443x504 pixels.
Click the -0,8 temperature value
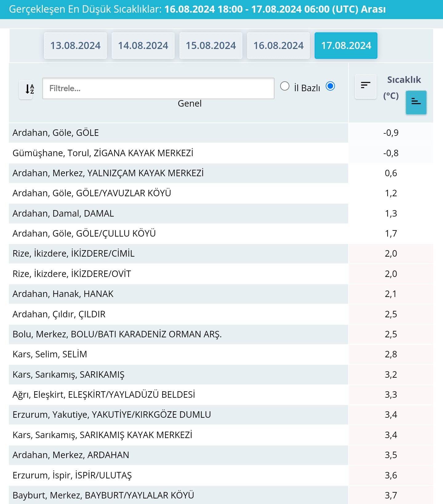[391, 153]
